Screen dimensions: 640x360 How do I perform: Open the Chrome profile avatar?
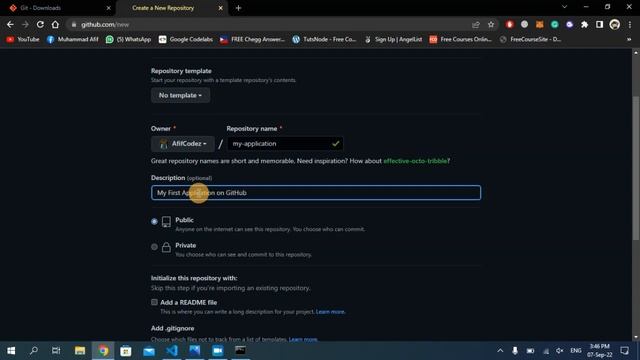click(615, 24)
